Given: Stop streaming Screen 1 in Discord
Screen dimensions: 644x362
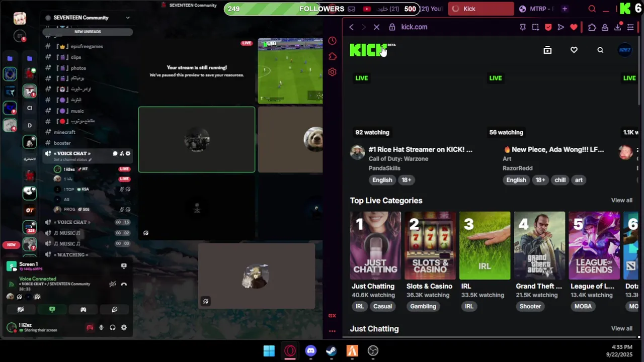Looking at the screenshot, I should 124,266.
